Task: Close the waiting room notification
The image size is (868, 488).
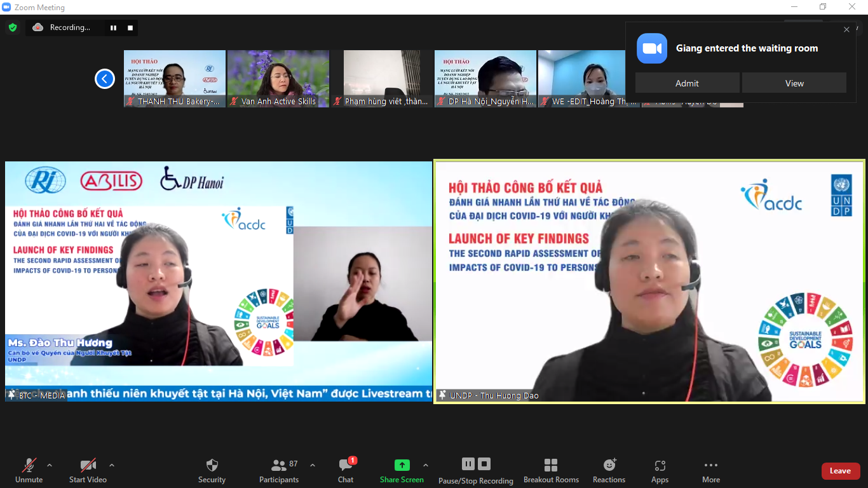Action: pyautogui.click(x=846, y=30)
